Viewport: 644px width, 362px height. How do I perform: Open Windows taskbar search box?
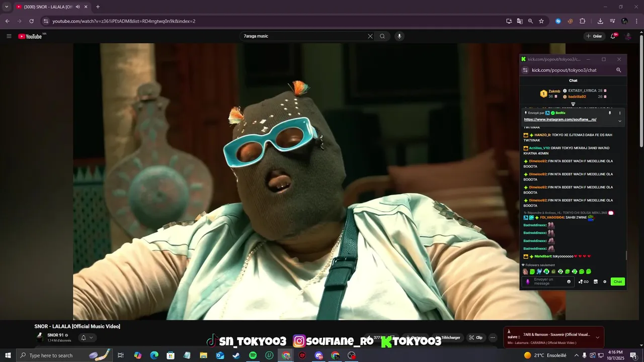tap(63, 355)
